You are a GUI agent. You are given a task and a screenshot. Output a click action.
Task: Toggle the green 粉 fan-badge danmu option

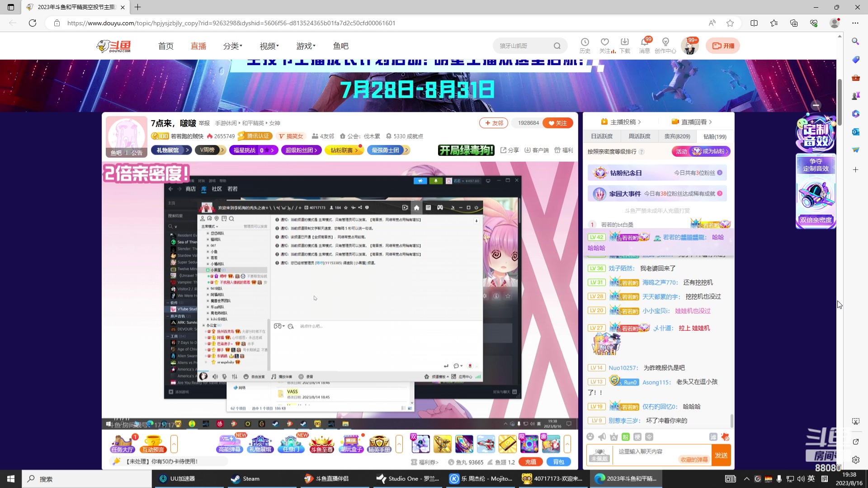[625, 437]
